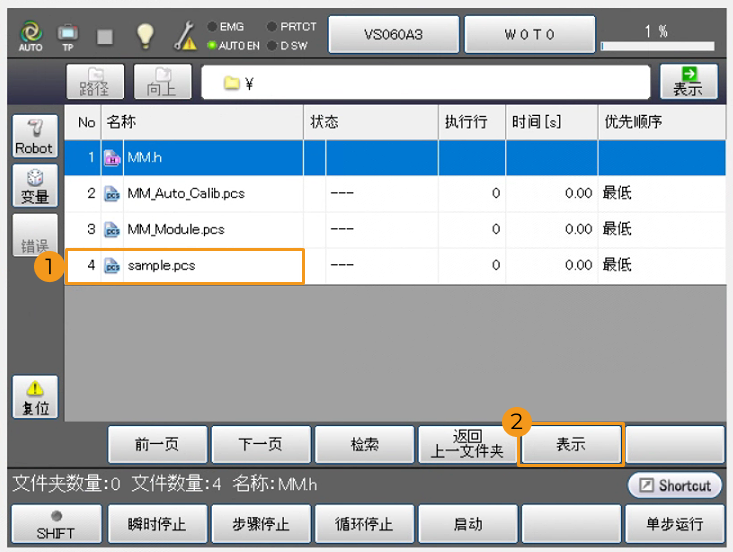Click the --- status of sample.pcs
Viewport: 733px width, 552px height.
coord(342,265)
